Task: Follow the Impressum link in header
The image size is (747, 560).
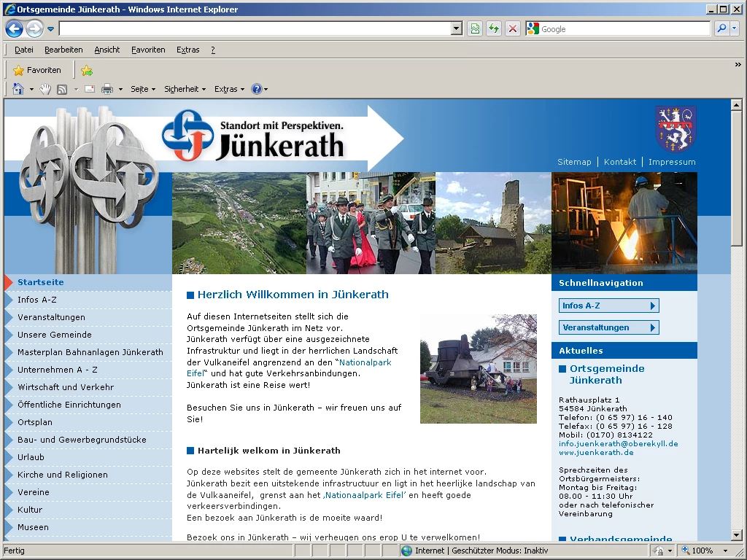Action: point(672,162)
